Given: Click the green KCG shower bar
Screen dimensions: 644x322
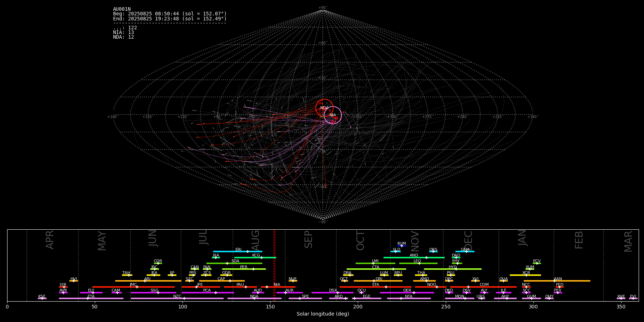Looking at the screenshot, I should pyautogui.click(x=255, y=258).
